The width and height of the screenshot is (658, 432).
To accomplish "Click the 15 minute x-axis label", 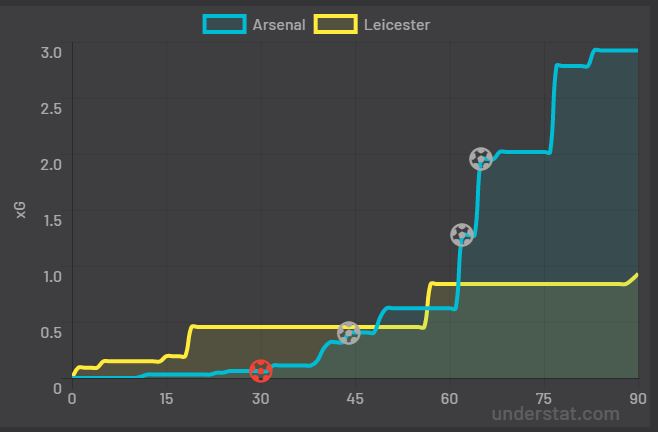I will coord(166,398).
